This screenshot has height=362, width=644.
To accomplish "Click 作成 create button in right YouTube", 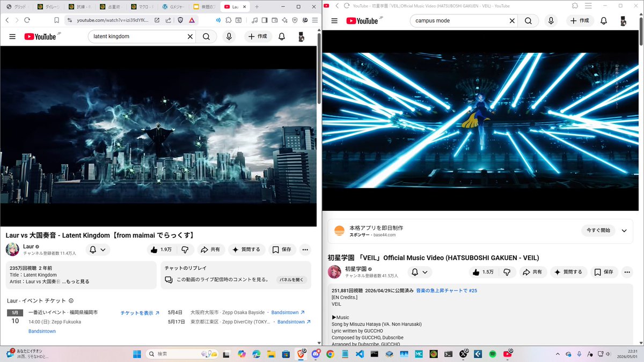I will [580, 21].
